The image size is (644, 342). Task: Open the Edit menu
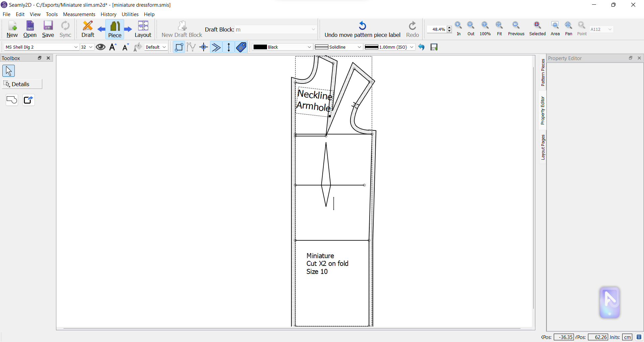[20, 14]
